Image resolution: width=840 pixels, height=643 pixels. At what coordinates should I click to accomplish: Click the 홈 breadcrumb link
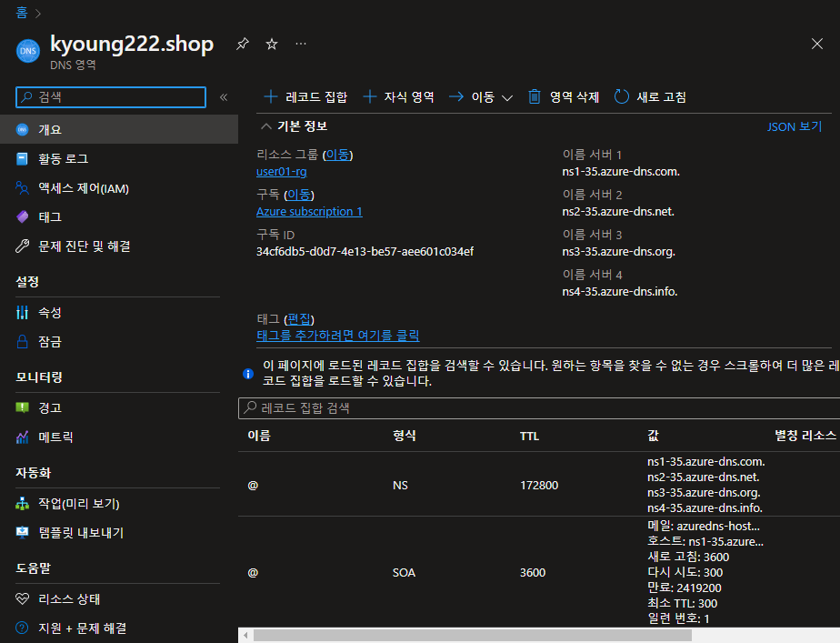pos(22,13)
